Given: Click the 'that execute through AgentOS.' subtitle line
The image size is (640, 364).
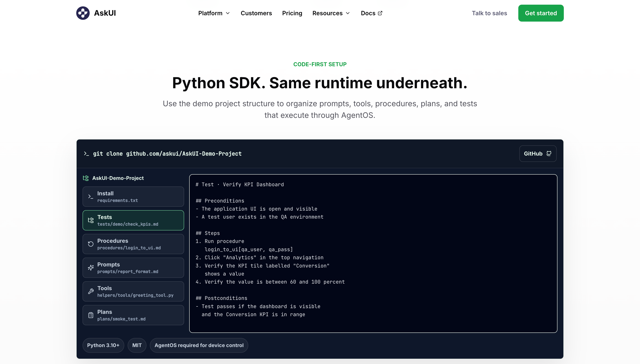Looking at the screenshot, I should pyautogui.click(x=320, y=115).
